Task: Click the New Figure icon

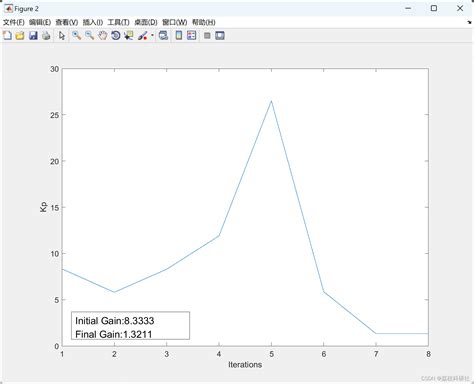Action: tap(7, 35)
